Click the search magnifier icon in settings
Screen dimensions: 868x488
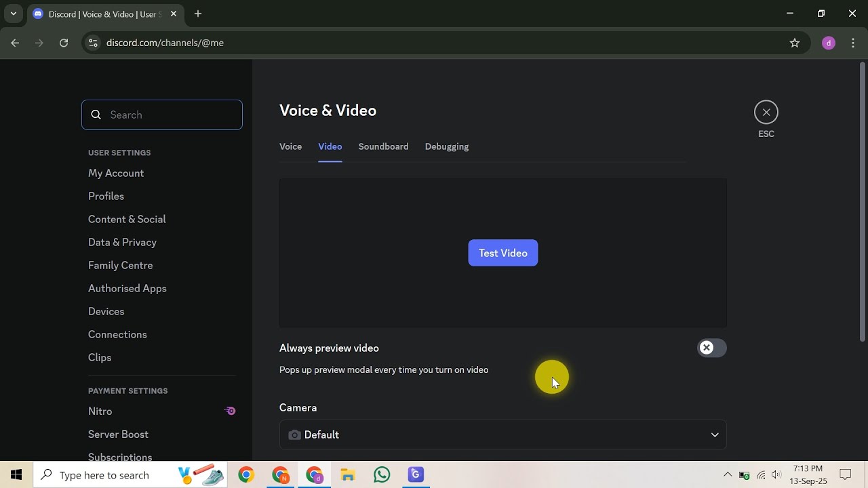96,115
